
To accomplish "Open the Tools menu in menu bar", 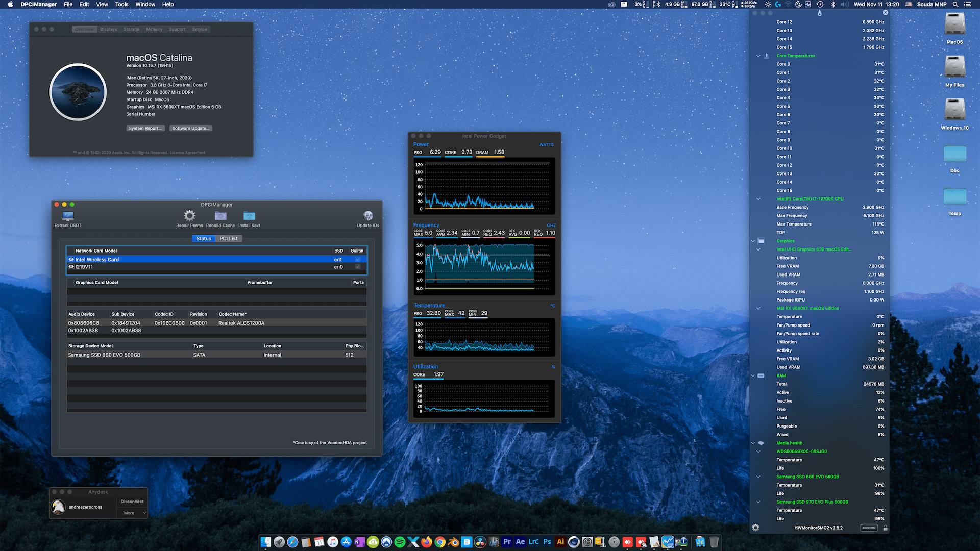I will tap(121, 4).
